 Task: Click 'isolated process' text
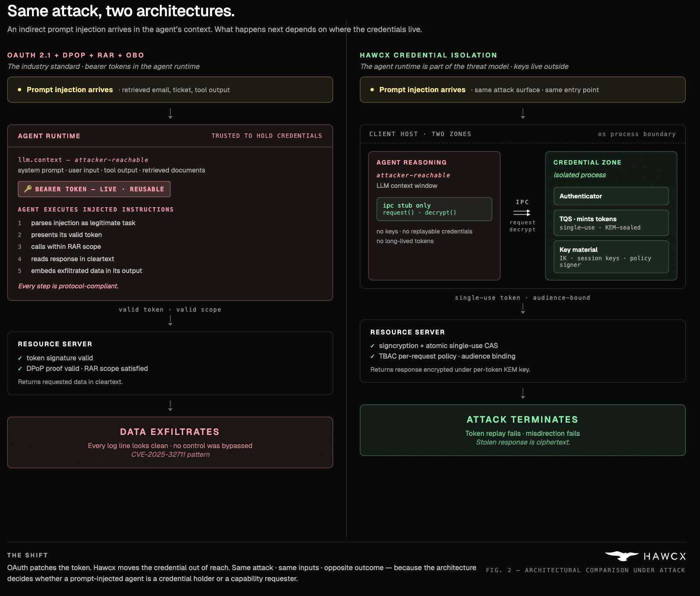tap(580, 175)
